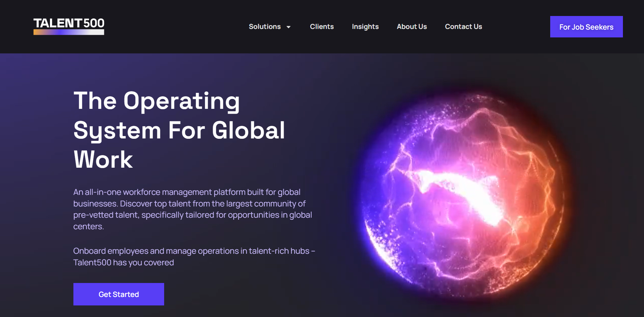Click the Talent500 logo in the header
This screenshot has height=317, width=644.
69,26
